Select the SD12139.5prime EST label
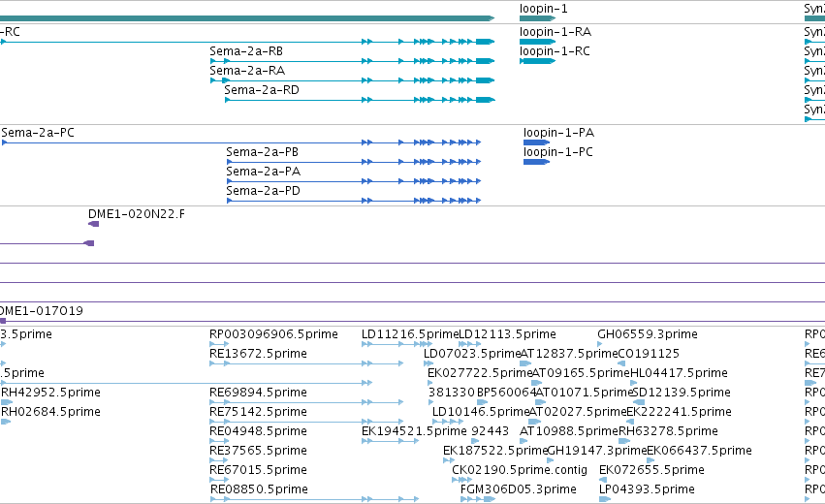 (681, 393)
